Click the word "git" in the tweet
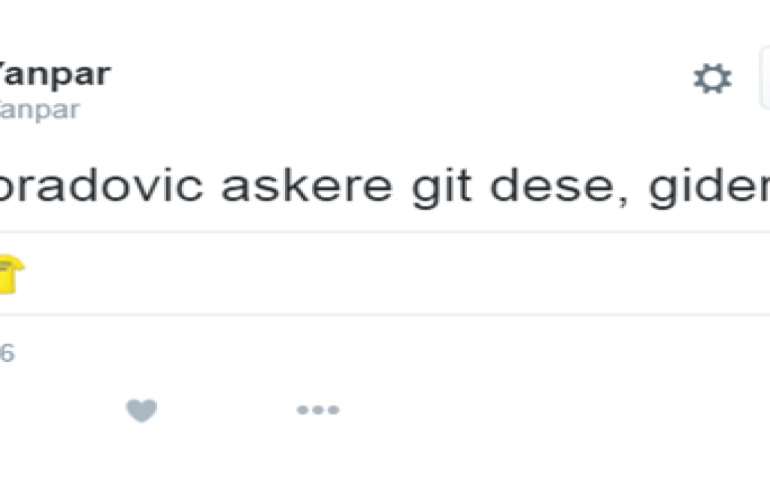 [x=441, y=188]
